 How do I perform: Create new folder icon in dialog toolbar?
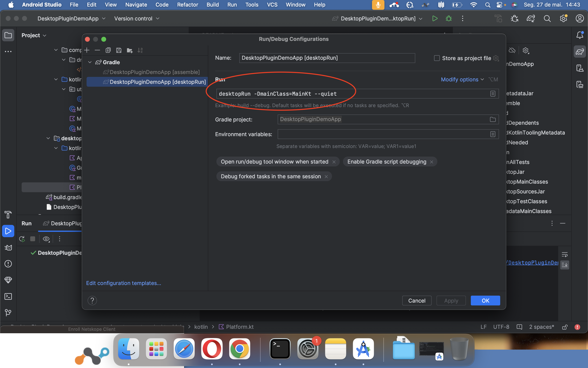tap(130, 50)
